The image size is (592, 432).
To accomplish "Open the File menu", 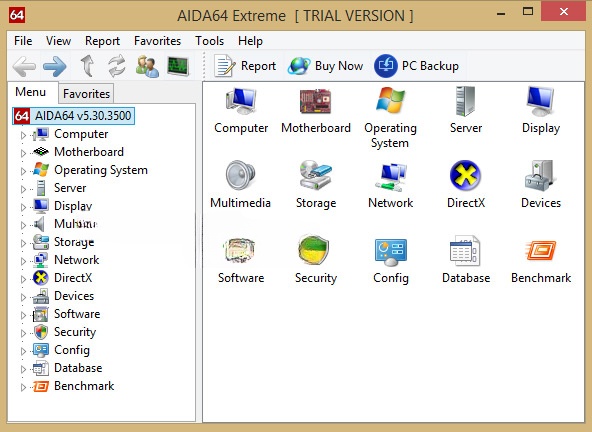I will (23, 41).
